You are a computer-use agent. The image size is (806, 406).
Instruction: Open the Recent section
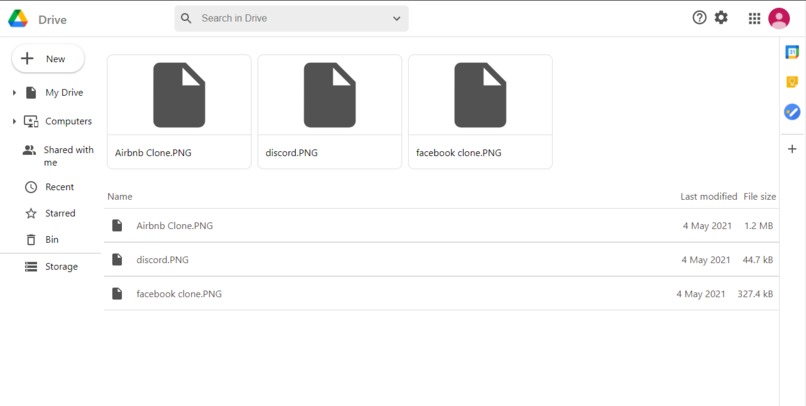click(60, 187)
